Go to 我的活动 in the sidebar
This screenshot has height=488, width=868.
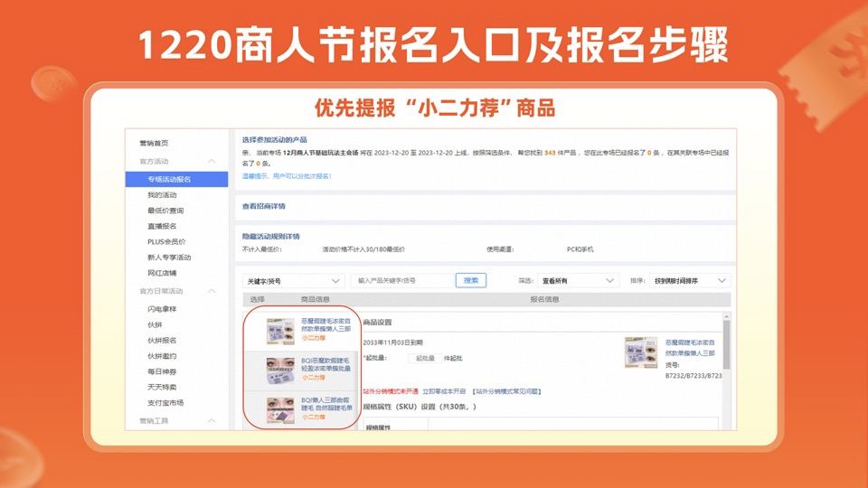tap(162, 195)
